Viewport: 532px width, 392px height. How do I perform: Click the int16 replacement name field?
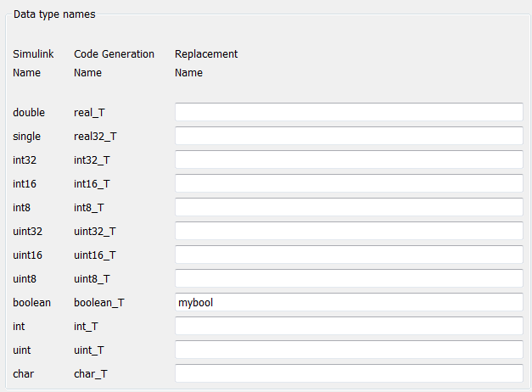[x=349, y=183]
